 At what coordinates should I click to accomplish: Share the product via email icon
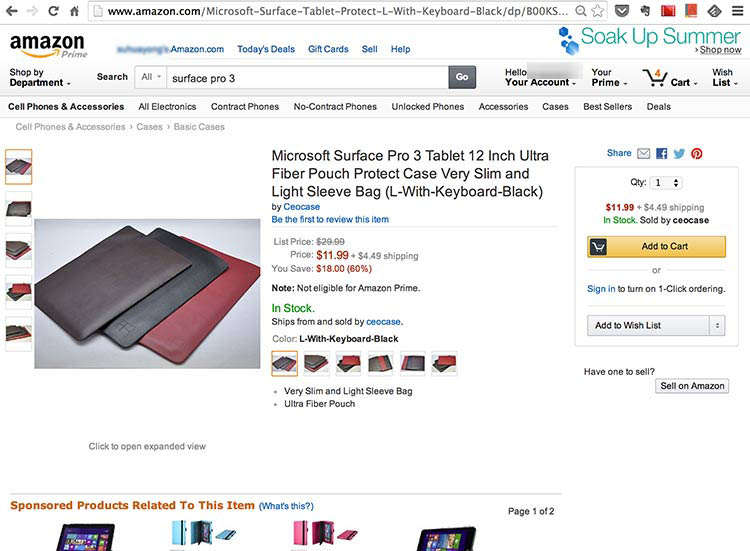tap(644, 154)
